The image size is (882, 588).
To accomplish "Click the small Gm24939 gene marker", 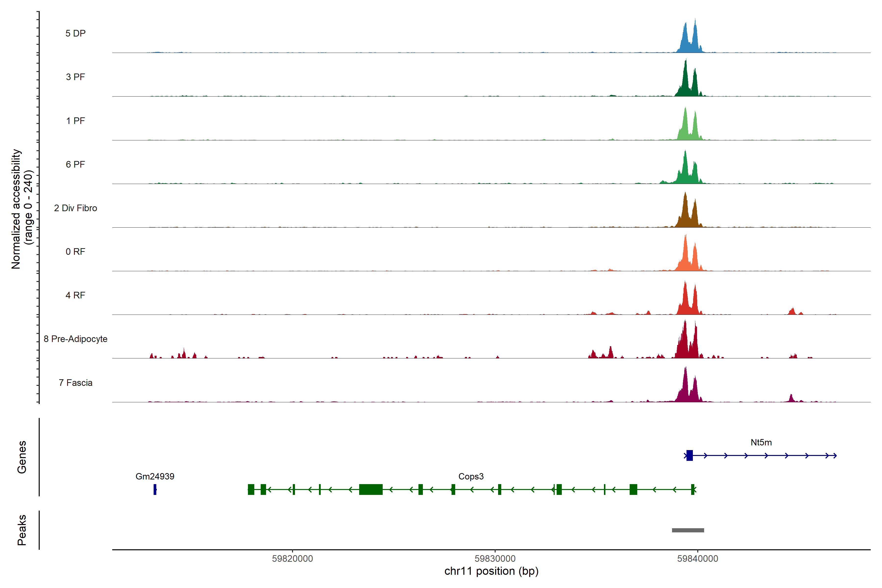I will point(155,489).
